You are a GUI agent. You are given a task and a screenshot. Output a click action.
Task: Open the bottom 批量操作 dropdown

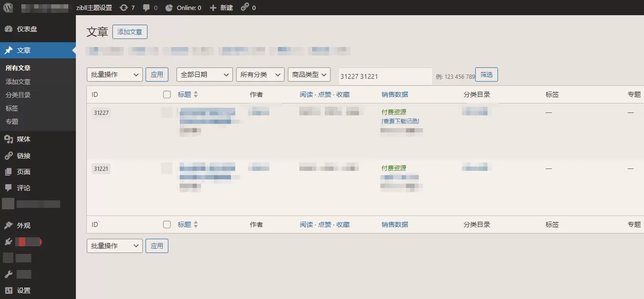click(115, 246)
